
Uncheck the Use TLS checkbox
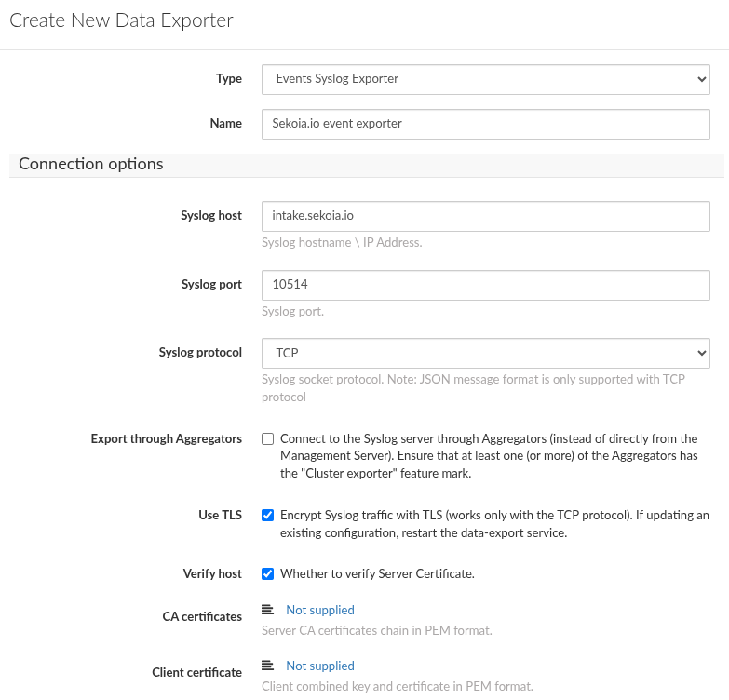point(267,515)
